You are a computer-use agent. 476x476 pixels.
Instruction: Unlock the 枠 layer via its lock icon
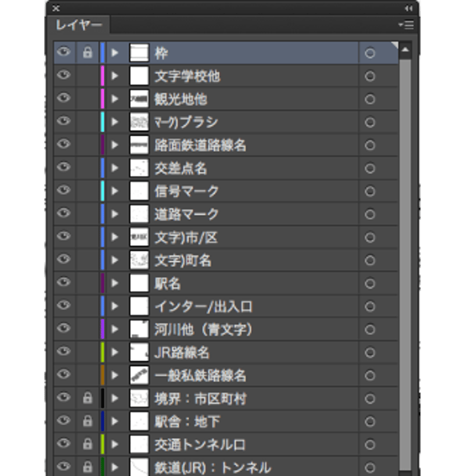[x=87, y=53]
